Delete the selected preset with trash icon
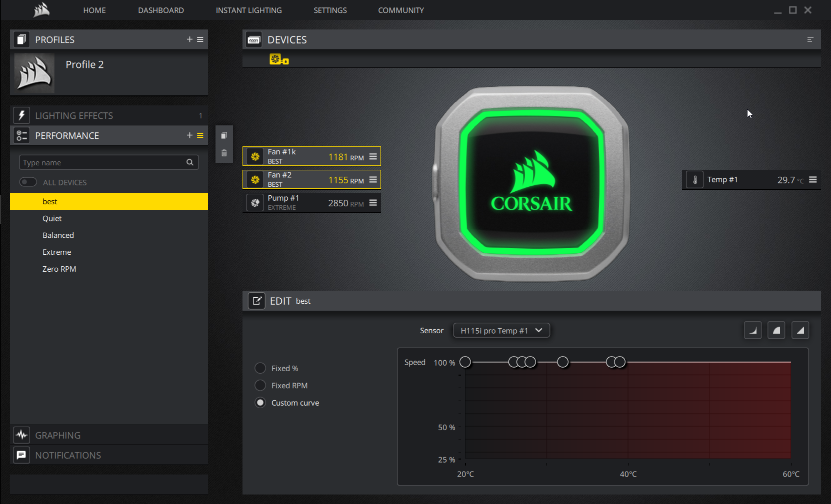The height and width of the screenshot is (504, 831). 224,153
